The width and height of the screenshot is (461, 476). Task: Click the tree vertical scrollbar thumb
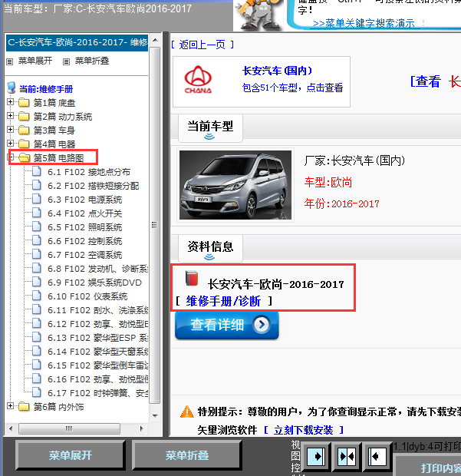coord(155,225)
